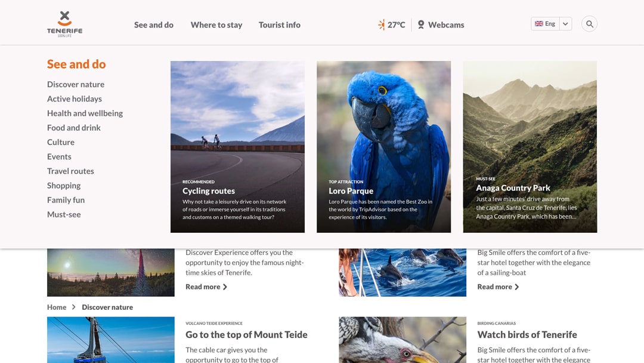This screenshot has height=363, width=644.
Task: Open the Tourist info menu
Action: pyautogui.click(x=279, y=24)
